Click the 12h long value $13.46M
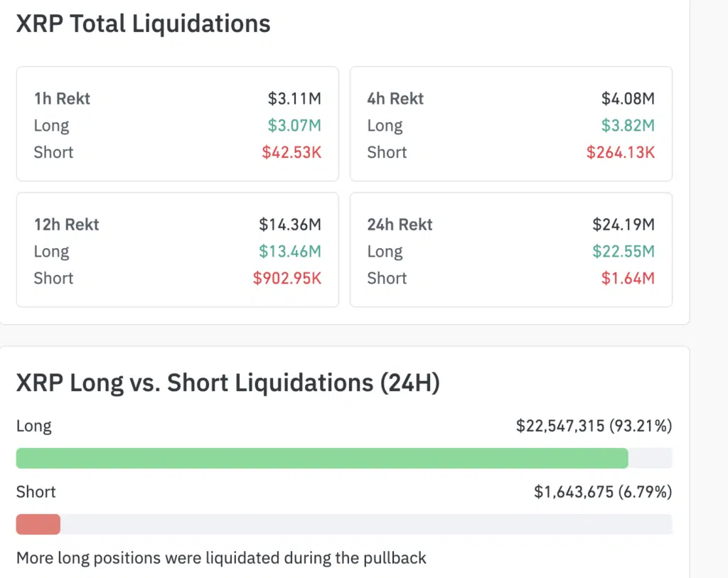 290,252
